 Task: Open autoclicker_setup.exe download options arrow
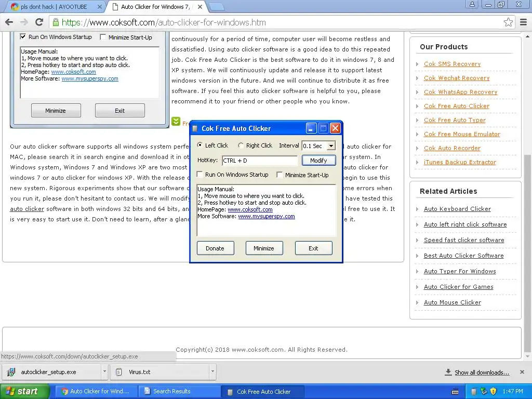click(x=104, y=371)
